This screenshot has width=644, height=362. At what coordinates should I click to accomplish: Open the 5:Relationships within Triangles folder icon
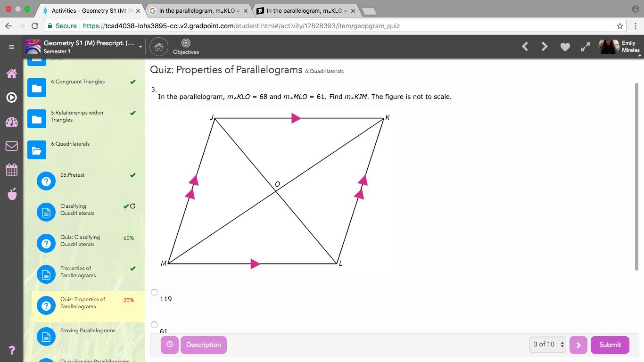pyautogui.click(x=37, y=119)
